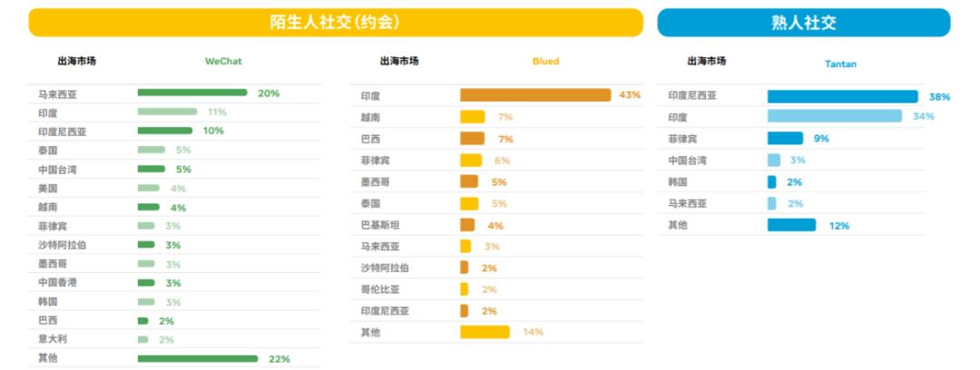Click the orange Blued column heading
980x370 pixels.
click(545, 62)
